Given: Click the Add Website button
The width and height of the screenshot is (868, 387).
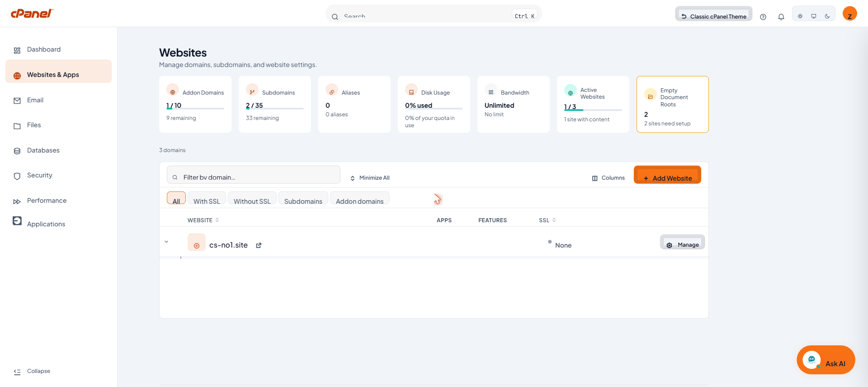Looking at the screenshot, I should point(667,175).
